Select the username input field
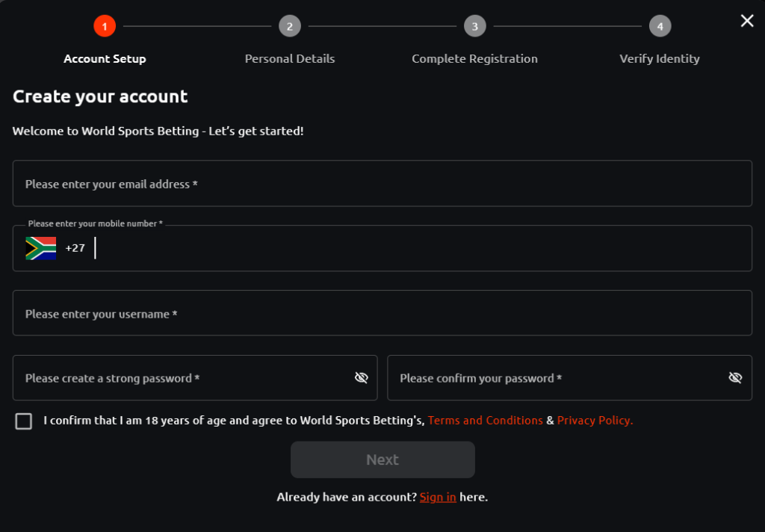The width and height of the screenshot is (765, 532). click(x=382, y=313)
